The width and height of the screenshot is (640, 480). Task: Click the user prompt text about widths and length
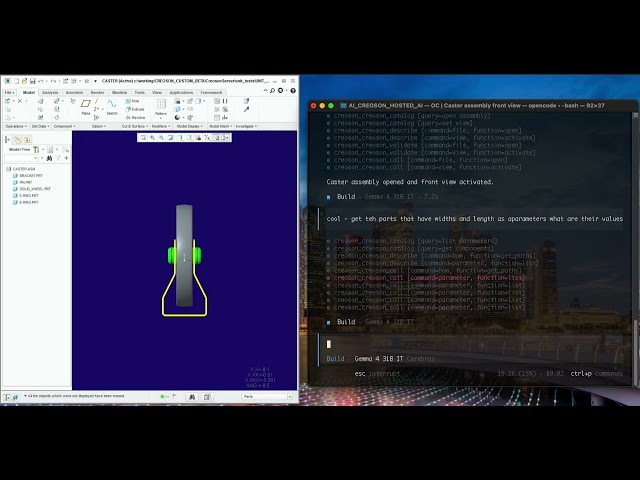click(475, 219)
